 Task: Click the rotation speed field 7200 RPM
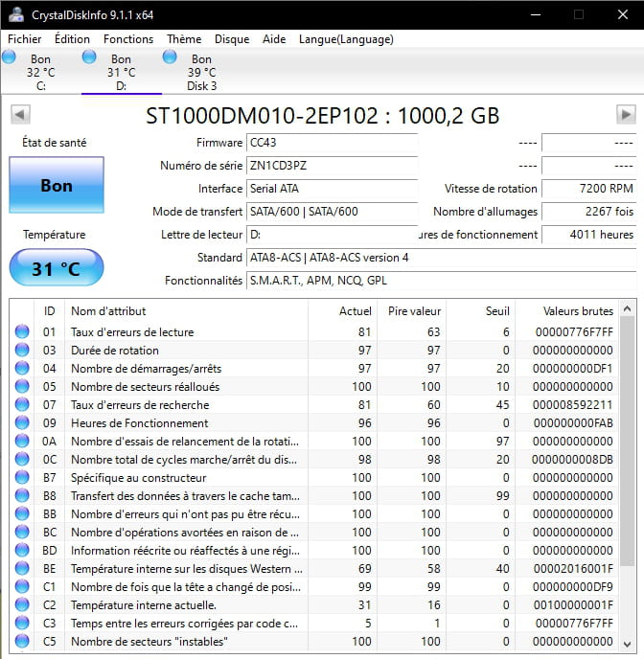pyautogui.click(x=589, y=189)
